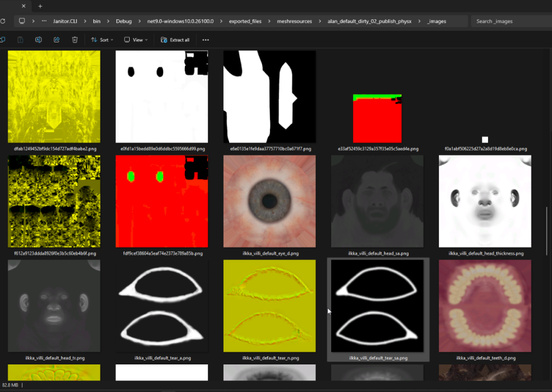Click the Delete trash icon

(75, 40)
